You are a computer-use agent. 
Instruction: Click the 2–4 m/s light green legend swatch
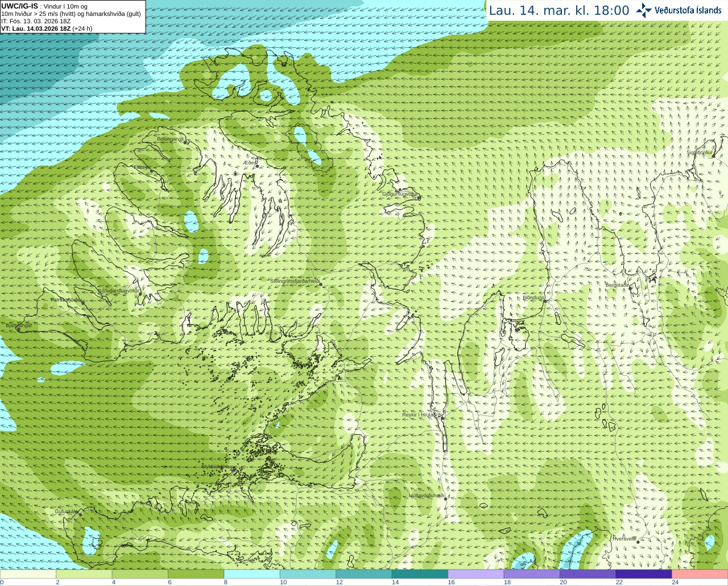pos(84,574)
